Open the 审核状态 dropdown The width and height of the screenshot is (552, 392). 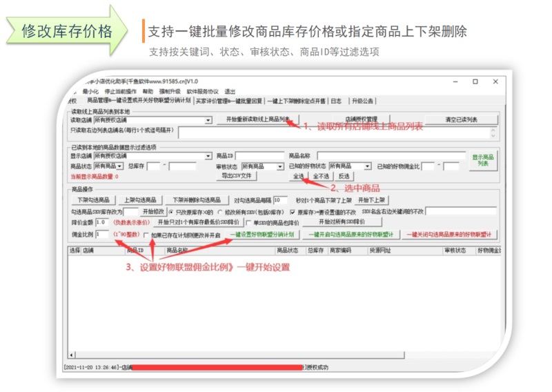click(x=280, y=166)
